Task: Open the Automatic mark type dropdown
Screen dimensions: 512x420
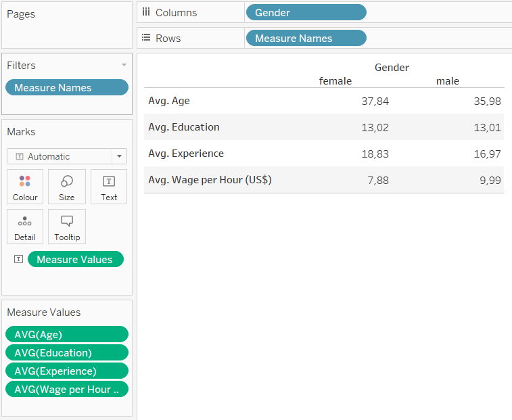Action: coord(119,156)
